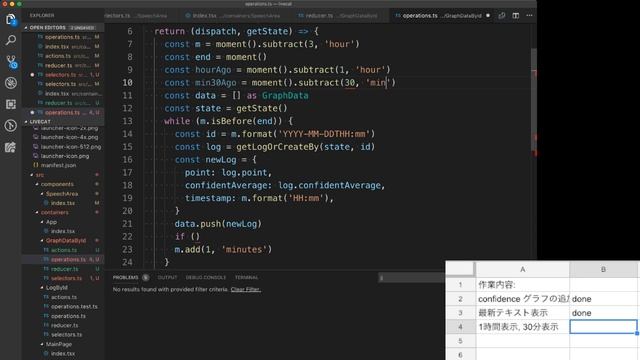The width and height of the screenshot is (640, 360).
Task: Click the done cell in spreadsheet row 2
Action: coord(603,299)
